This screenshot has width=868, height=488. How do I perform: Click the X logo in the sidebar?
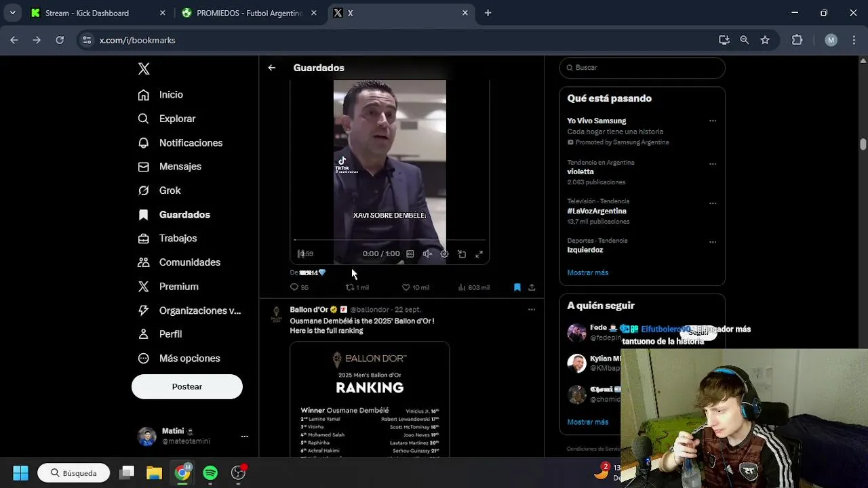pyautogui.click(x=144, y=68)
